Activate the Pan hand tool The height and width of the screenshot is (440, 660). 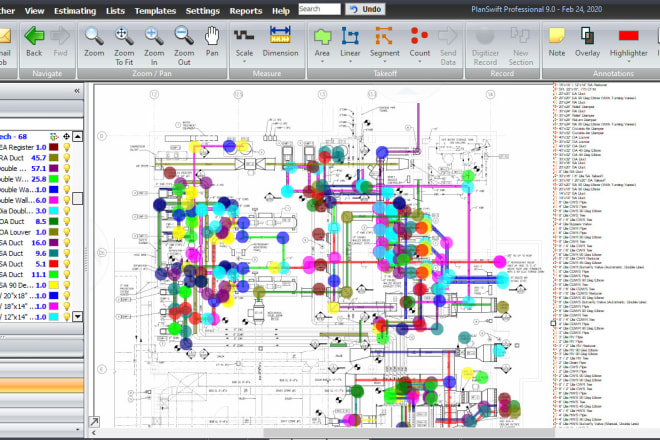click(x=212, y=42)
